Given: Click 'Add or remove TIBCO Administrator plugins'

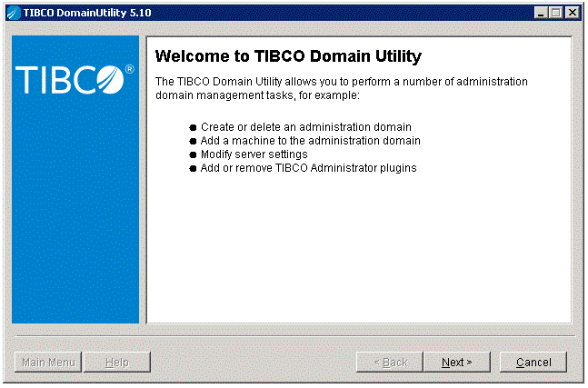Looking at the screenshot, I should [309, 168].
